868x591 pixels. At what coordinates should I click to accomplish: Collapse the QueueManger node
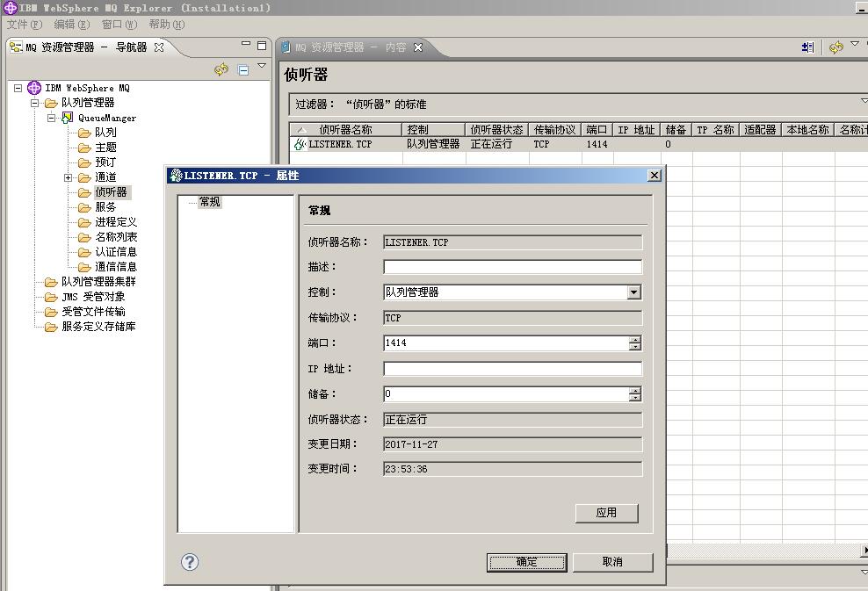click(x=52, y=118)
